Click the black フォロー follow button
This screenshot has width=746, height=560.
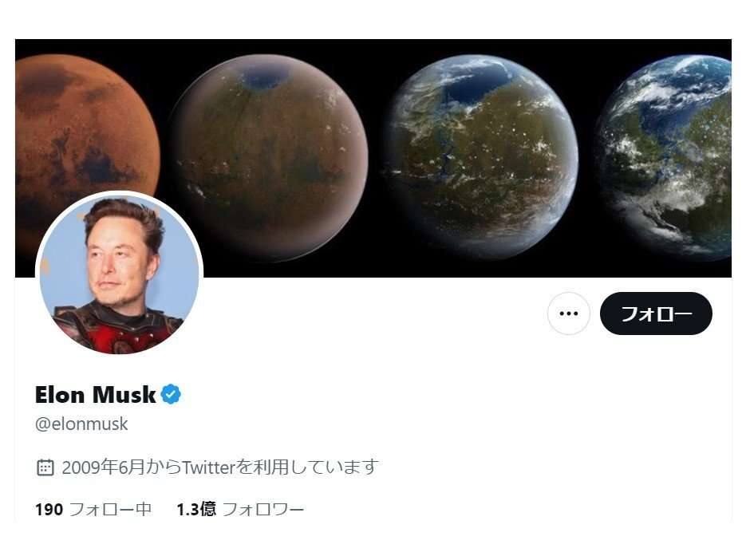coord(656,314)
